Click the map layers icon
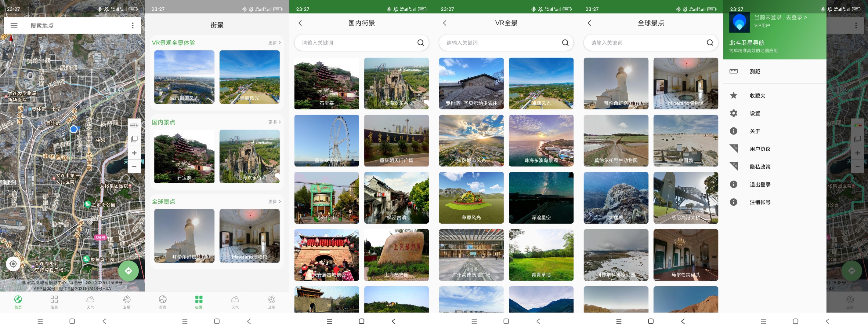 tap(134, 139)
